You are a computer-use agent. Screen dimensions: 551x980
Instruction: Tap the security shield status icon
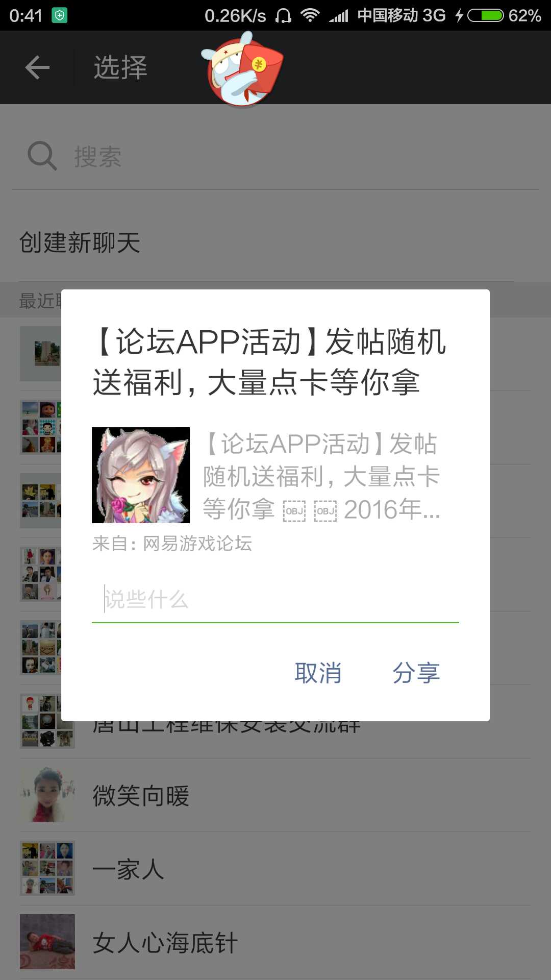(60, 16)
